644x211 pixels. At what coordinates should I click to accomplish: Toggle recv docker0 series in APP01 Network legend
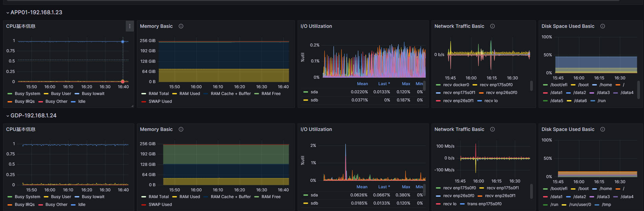(x=456, y=85)
